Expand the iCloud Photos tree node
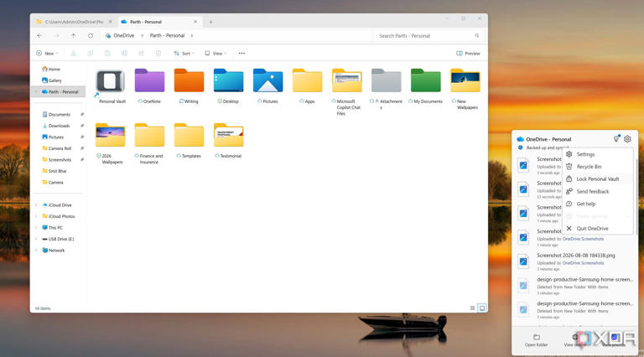The width and height of the screenshot is (644, 357). [37, 216]
